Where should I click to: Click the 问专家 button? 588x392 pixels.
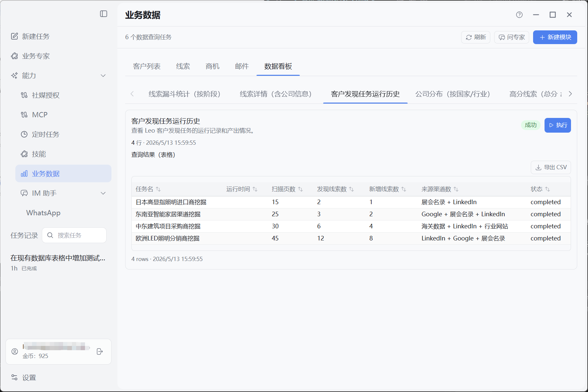tap(512, 37)
